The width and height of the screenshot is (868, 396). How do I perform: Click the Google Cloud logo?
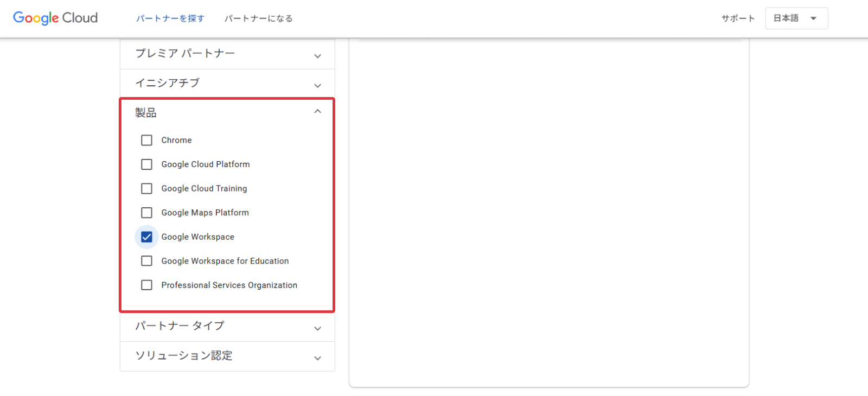(x=55, y=18)
